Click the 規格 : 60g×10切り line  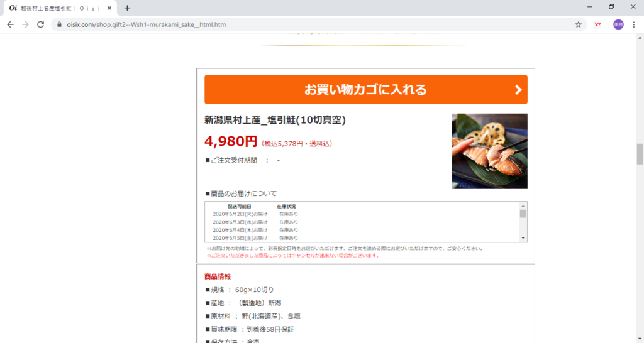coord(240,290)
